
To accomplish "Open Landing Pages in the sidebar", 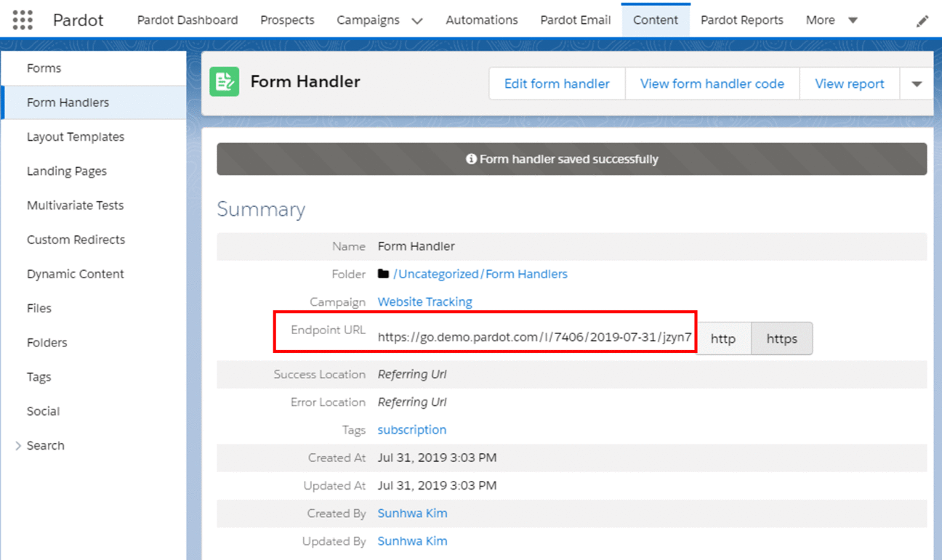I will click(93, 171).
